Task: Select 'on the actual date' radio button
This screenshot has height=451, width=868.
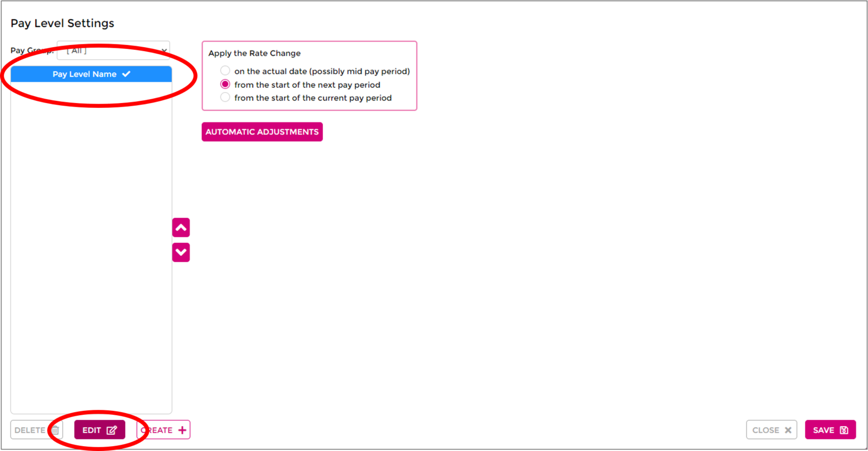Action: 225,70
